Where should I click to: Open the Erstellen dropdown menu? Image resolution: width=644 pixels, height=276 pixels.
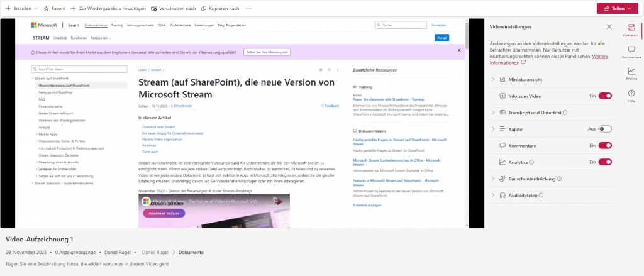coord(22,8)
